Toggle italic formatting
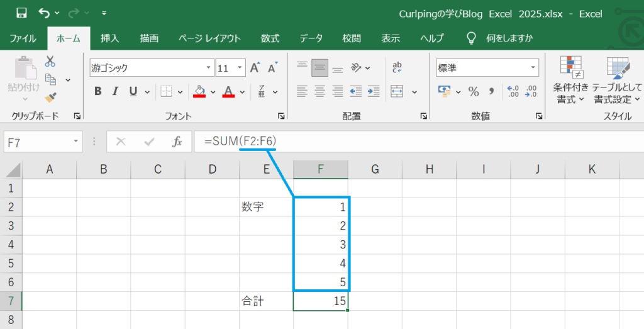This screenshot has width=644, height=329. [x=116, y=91]
